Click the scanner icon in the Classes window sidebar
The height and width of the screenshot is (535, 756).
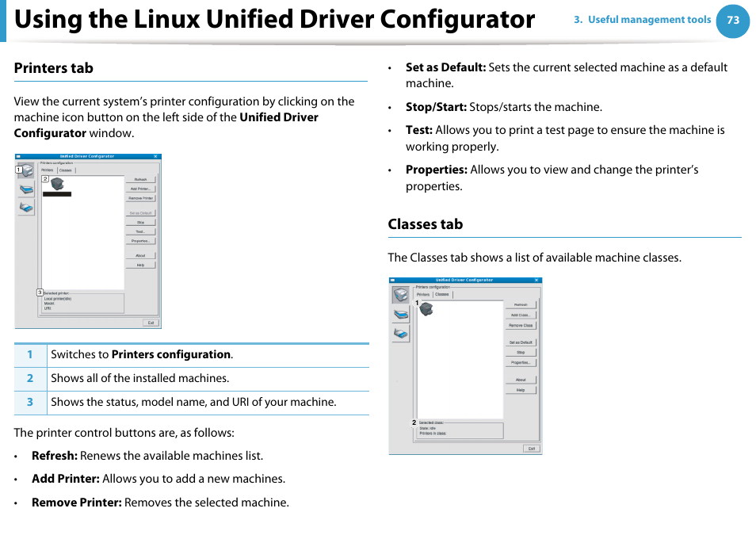pos(399,315)
